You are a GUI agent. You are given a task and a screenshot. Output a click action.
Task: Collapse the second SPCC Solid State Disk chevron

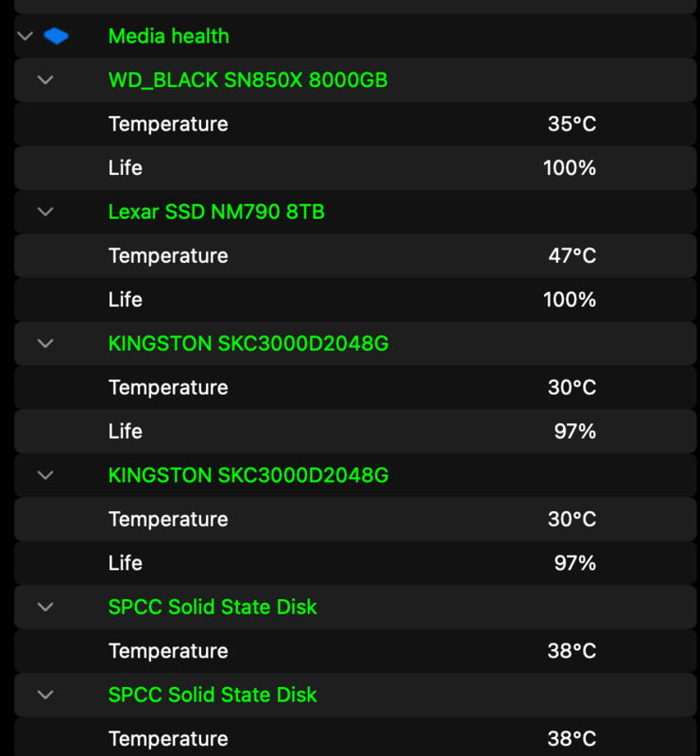45,695
